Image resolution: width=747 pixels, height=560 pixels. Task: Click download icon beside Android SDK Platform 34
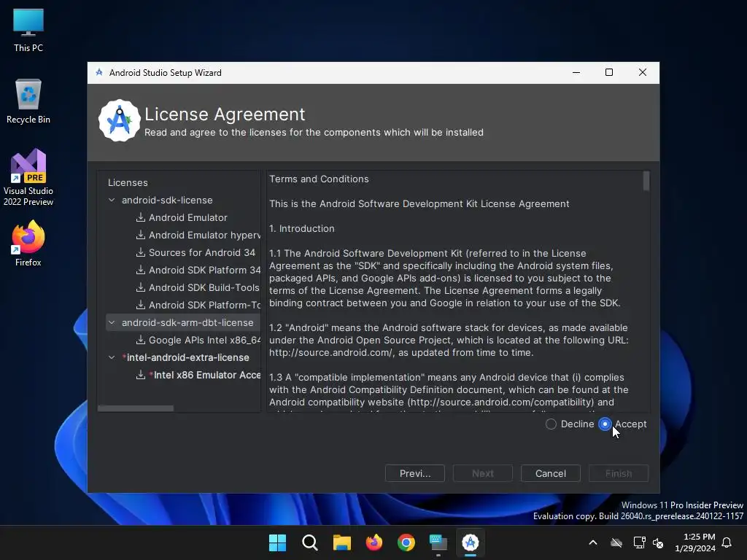pos(141,270)
